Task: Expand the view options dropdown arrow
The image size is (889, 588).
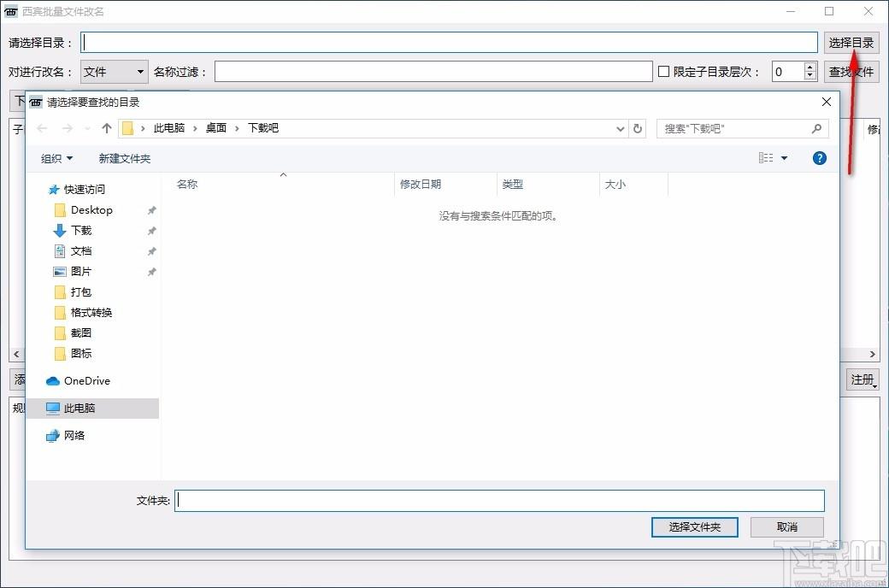Action: [x=784, y=158]
